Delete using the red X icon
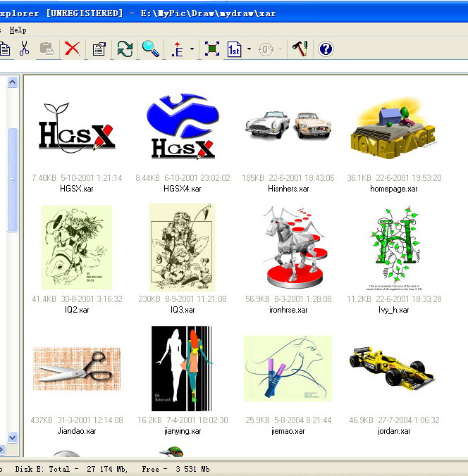Screen dimensions: 468x476 coord(73,49)
